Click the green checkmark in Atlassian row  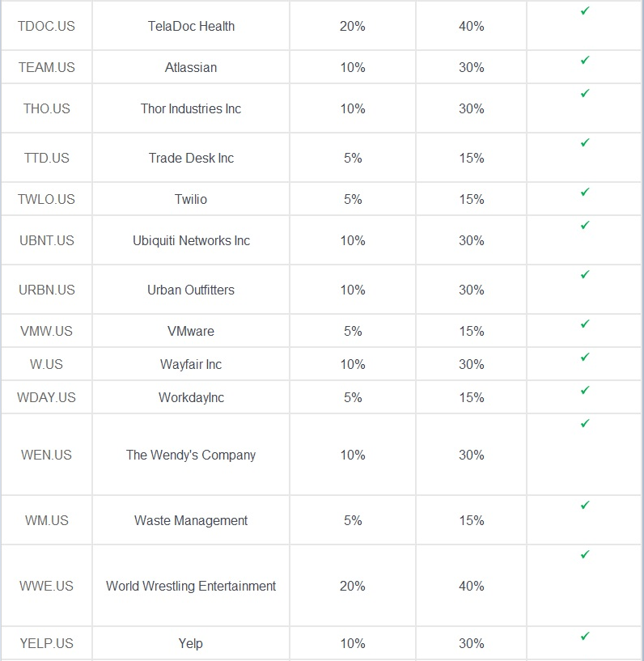(585, 61)
